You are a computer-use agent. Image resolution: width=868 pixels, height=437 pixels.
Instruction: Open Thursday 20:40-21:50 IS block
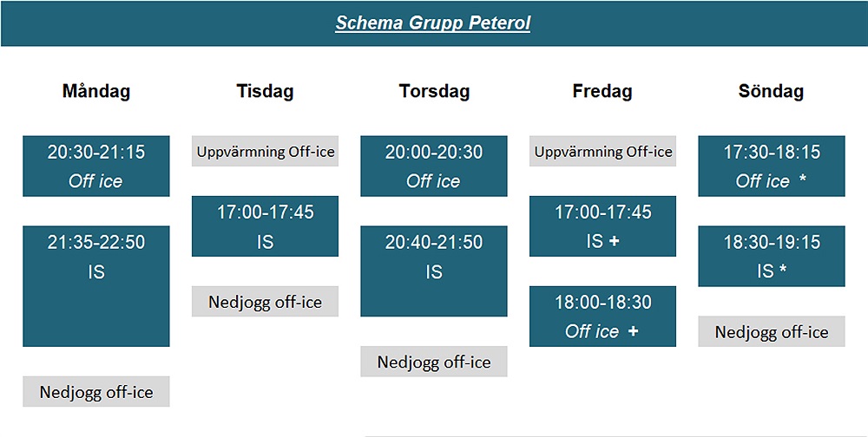pyautogui.click(x=434, y=271)
